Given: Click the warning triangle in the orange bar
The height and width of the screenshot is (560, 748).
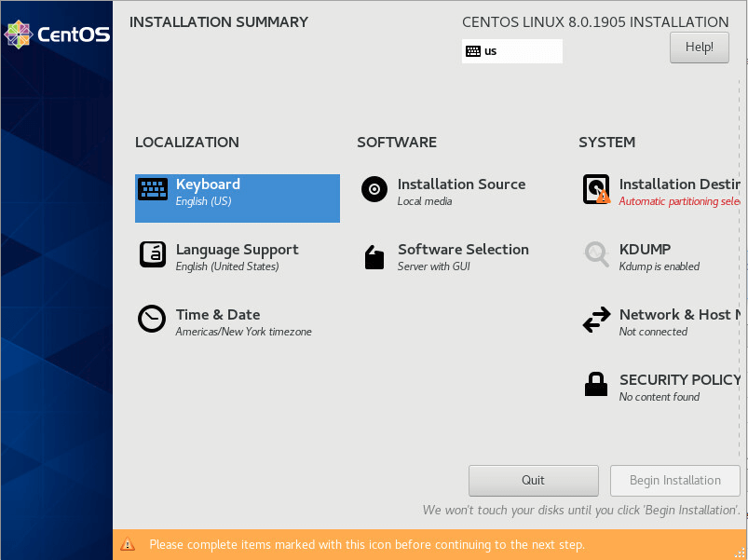Looking at the screenshot, I should 129,545.
